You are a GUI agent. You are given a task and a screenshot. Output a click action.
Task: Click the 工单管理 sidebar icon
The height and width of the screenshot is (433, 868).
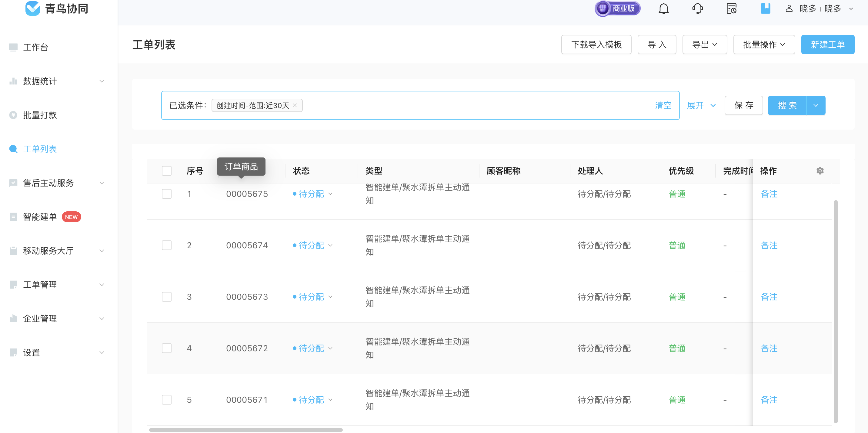click(x=13, y=285)
